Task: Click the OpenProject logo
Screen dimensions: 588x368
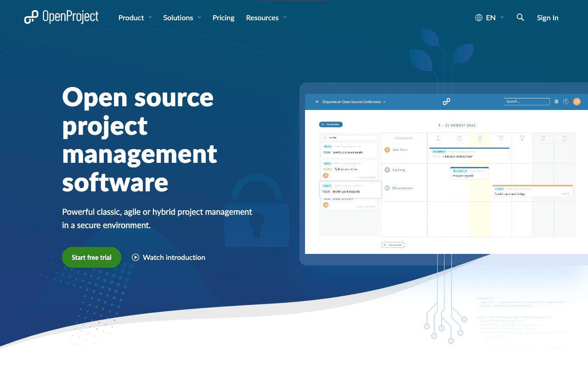Action: [x=62, y=17]
